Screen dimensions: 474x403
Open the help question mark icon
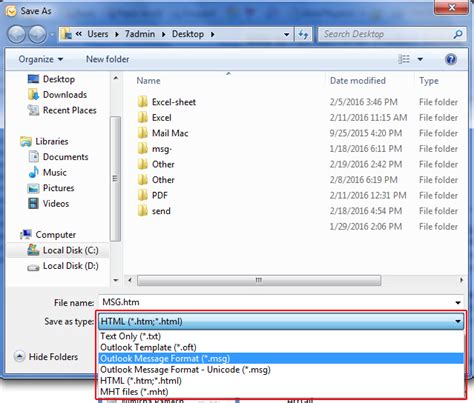[451, 59]
